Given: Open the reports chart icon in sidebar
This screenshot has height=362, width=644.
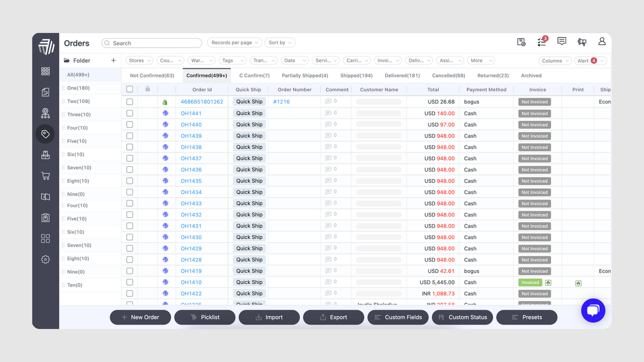Looking at the screenshot, I should click(x=45, y=93).
